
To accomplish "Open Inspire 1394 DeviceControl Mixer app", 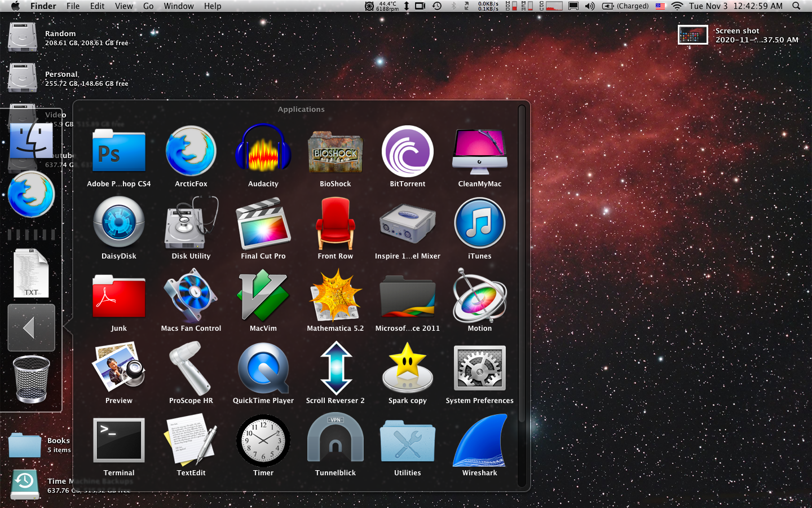I will (x=408, y=224).
